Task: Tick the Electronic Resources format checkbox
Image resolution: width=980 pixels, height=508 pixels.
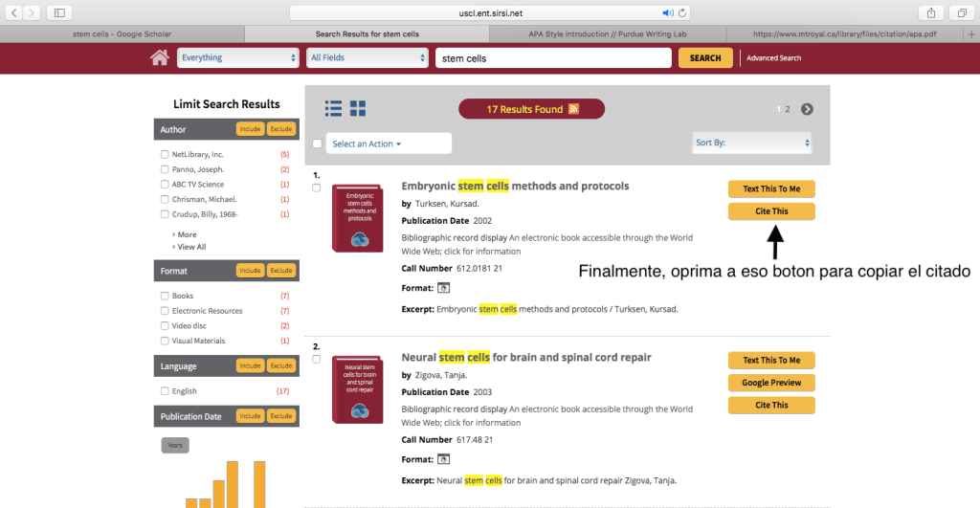Action: 165,311
